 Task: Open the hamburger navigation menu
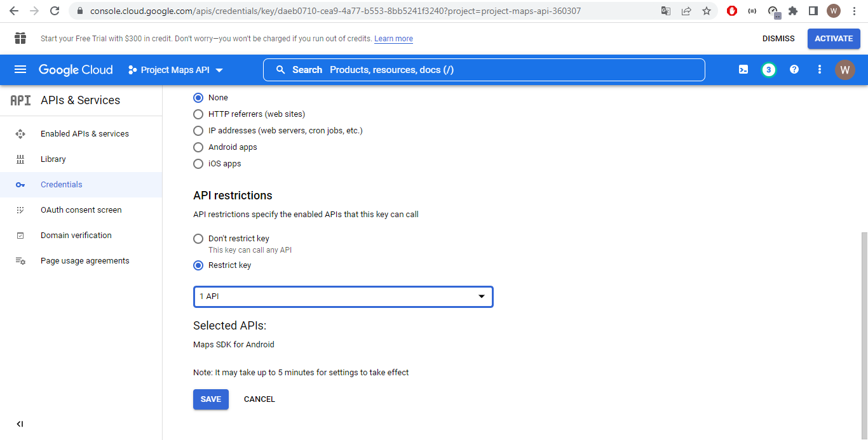(x=20, y=70)
